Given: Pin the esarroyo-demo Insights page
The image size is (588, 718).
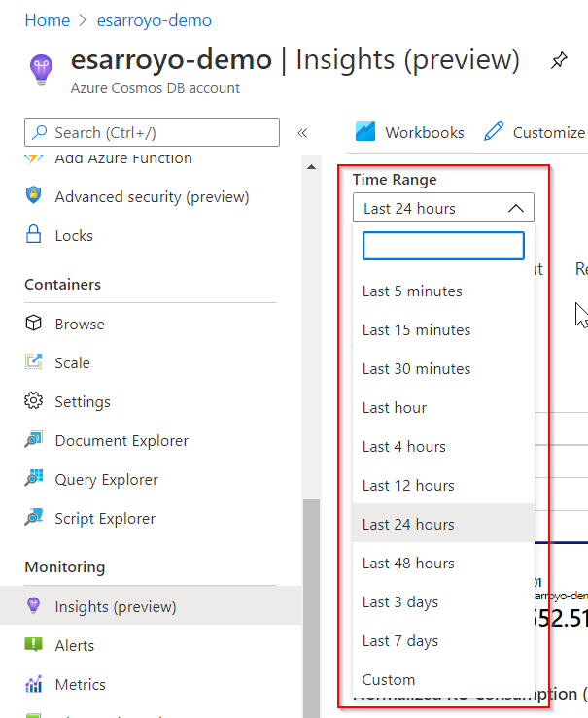Looking at the screenshot, I should (x=559, y=61).
